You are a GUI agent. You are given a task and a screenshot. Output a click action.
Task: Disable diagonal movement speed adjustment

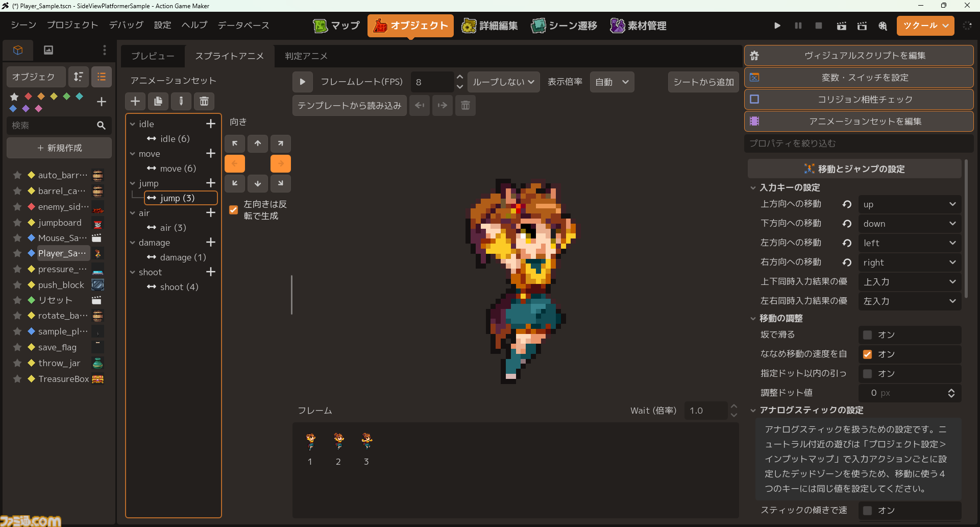[x=867, y=354]
